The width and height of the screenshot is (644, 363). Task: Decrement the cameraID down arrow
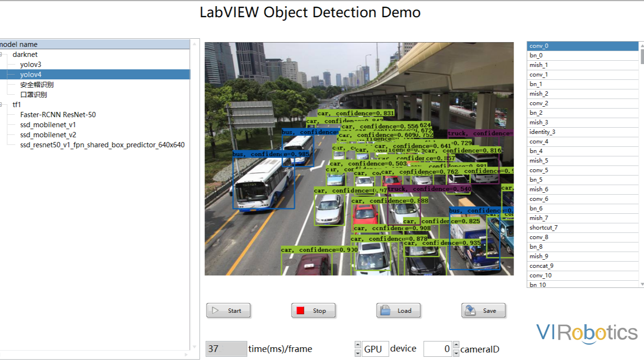pos(456,353)
